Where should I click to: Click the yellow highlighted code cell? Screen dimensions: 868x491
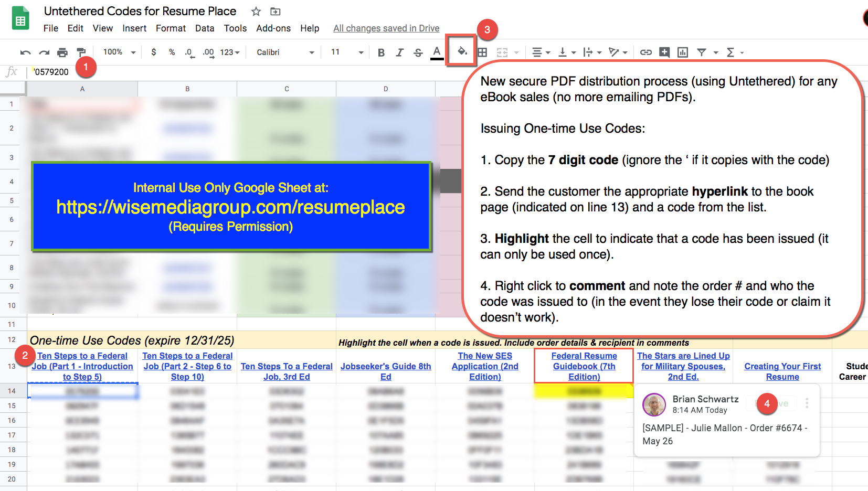(x=584, y=391)
